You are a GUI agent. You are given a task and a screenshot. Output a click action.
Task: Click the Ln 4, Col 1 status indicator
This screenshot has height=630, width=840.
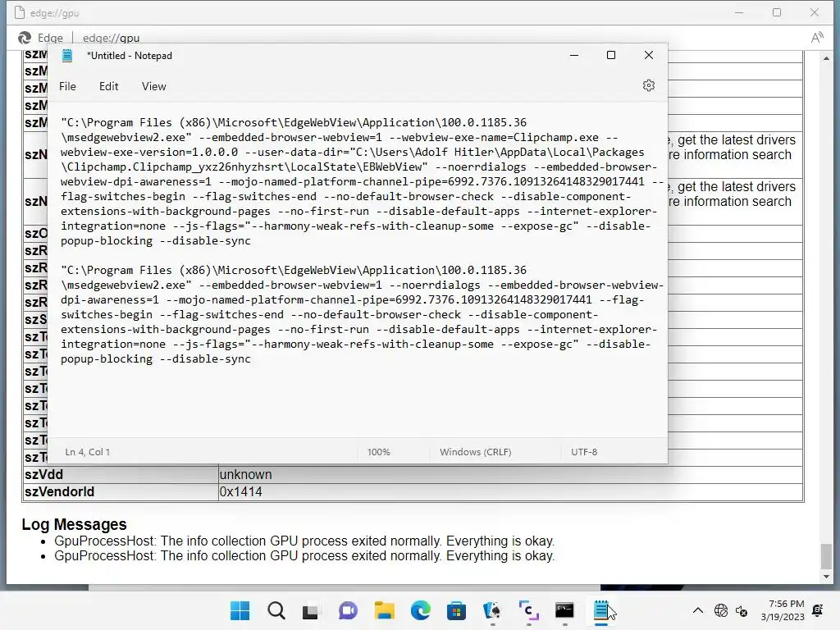[87, 452]
